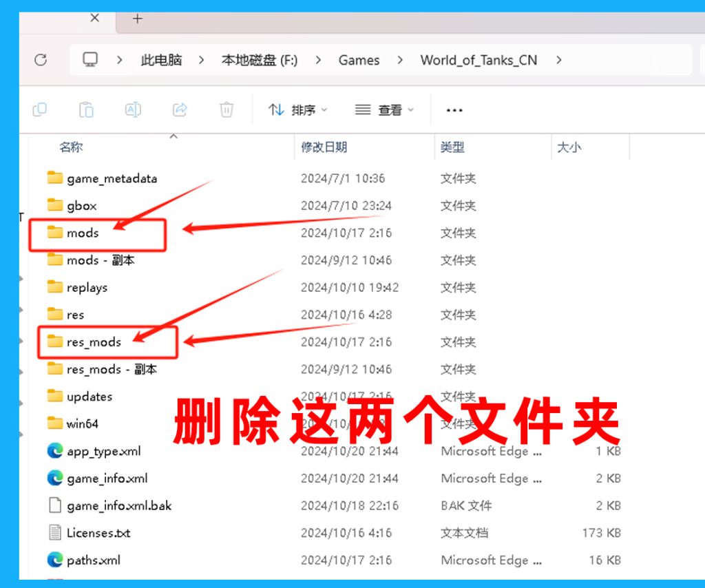This screenshot has width=705, height=588.
Task: Click the Rename toolbar icon
Action: 133,109
